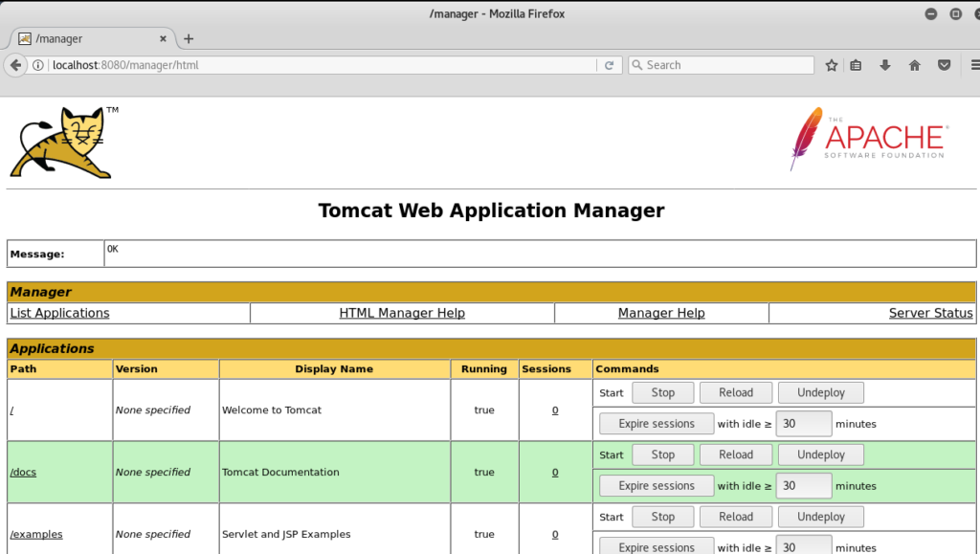Click the 'Display Name' column header
Viewport: 980px width, 554px height.
pyautogui.click(x=334, y=369)
